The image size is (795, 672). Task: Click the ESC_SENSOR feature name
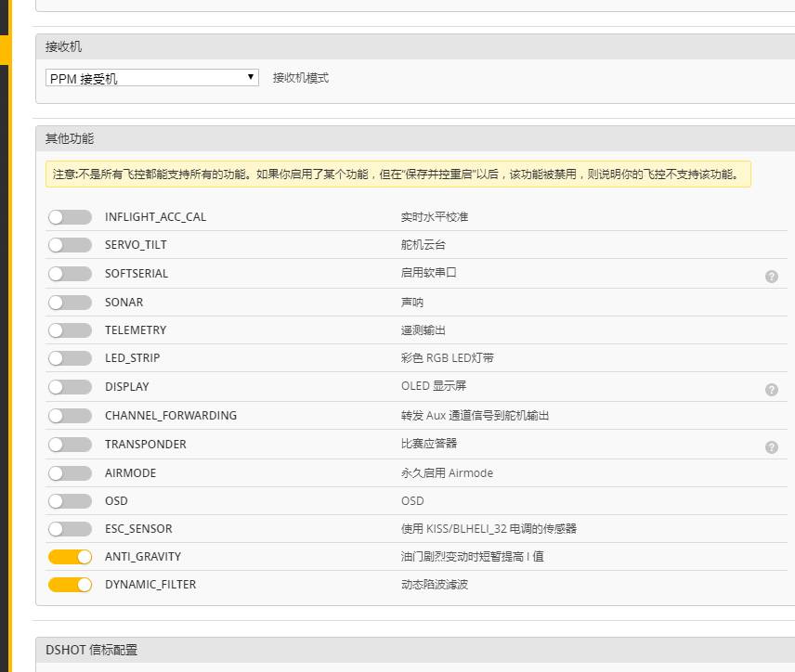138,529
